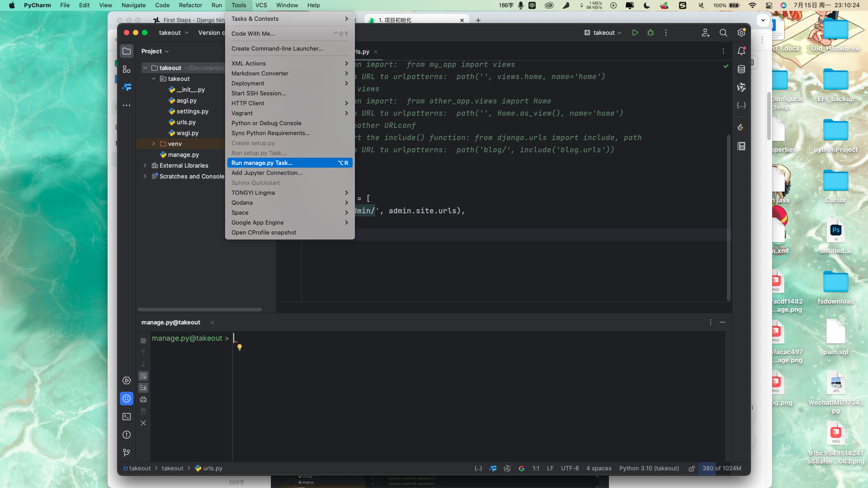Click the Run takeout green play button
Viewport: 868px width, 488px height.
(x=635, y=33)
